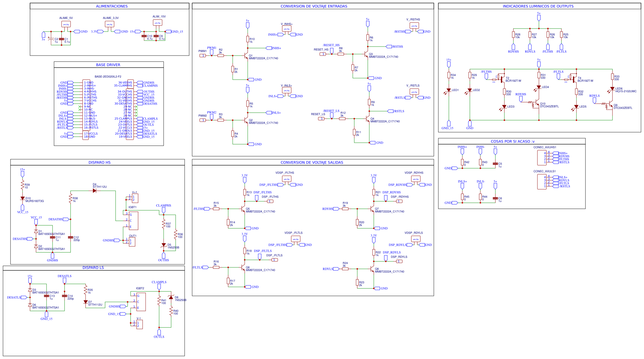Click the T2 BCR192T-W transistor symbol
This screenshot has width=644, height=359.
[502, 79]
